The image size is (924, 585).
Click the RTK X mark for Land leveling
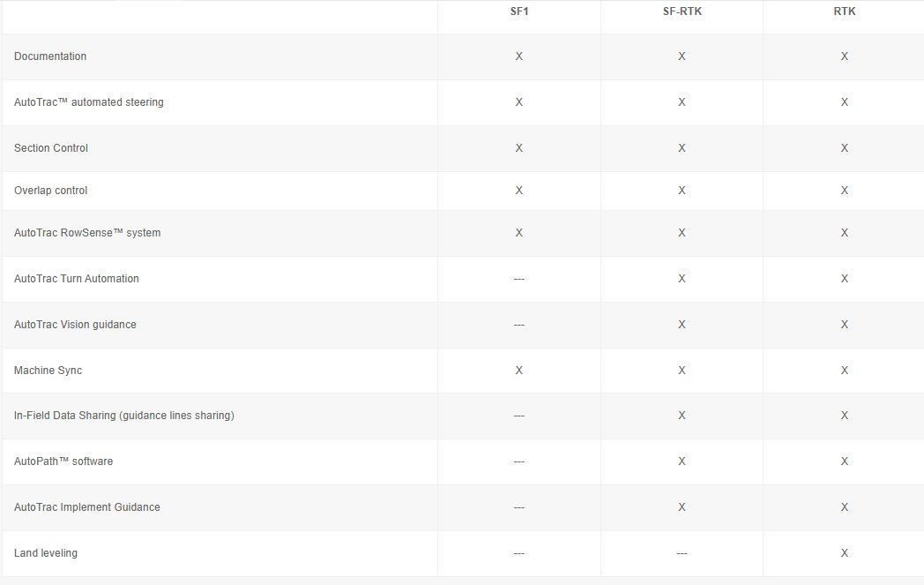click(x=844, y=553)
